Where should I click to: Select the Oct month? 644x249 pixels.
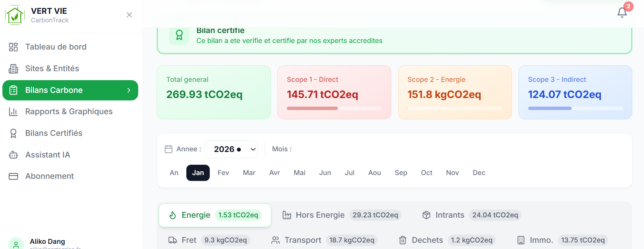click(427, 173)
